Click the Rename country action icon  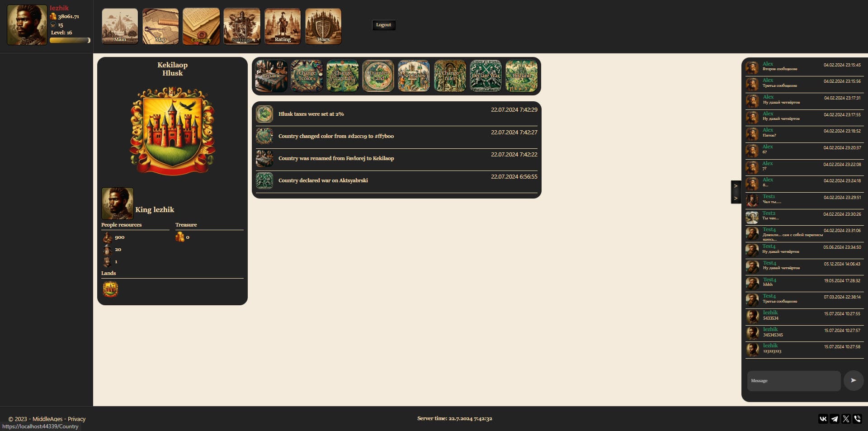(x=271, y=76)
